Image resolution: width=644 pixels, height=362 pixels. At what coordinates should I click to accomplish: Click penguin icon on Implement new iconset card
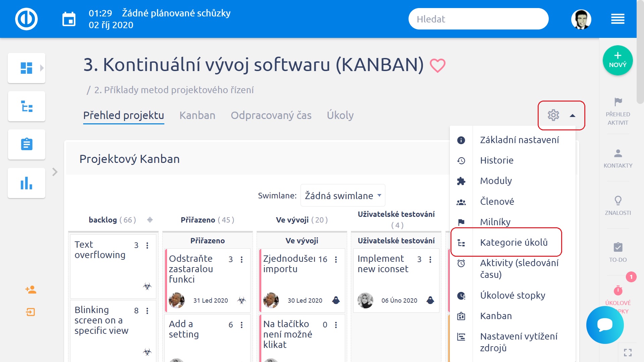(x=430, y=300)
